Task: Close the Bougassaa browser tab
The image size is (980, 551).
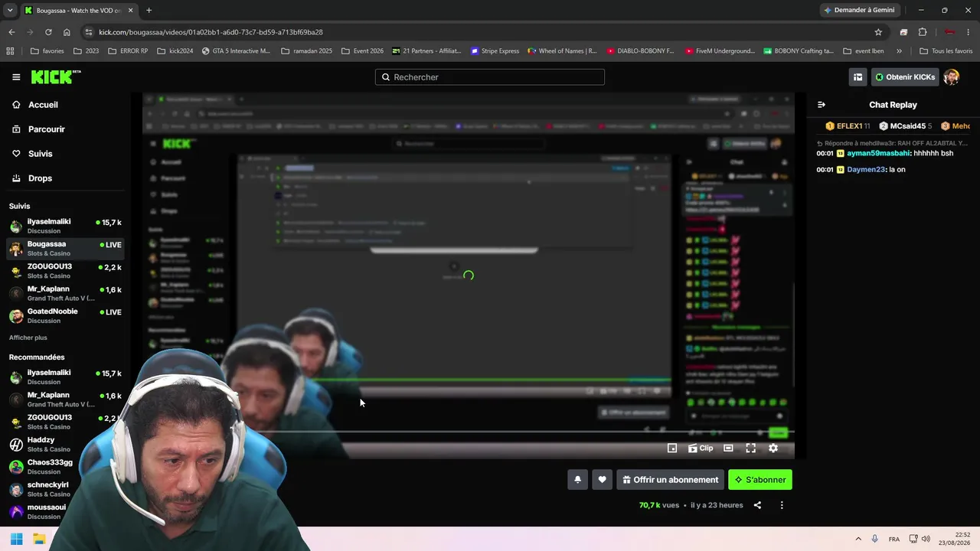Action: (x=130, y=11)
